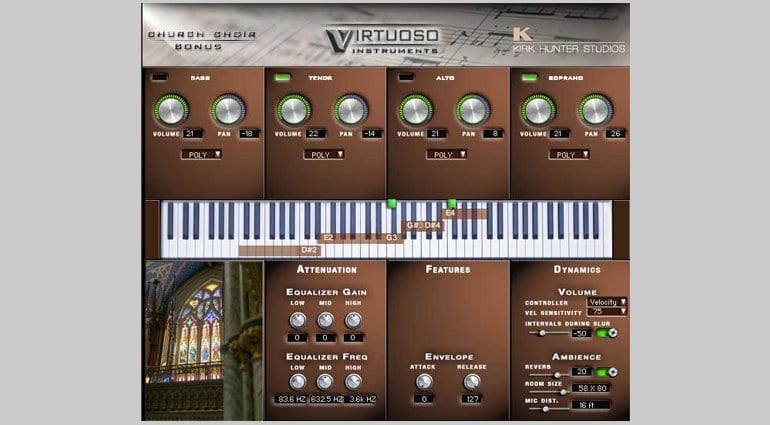Click the Tenor pan knob
This screenshot has width=770, height=425.
351,110
